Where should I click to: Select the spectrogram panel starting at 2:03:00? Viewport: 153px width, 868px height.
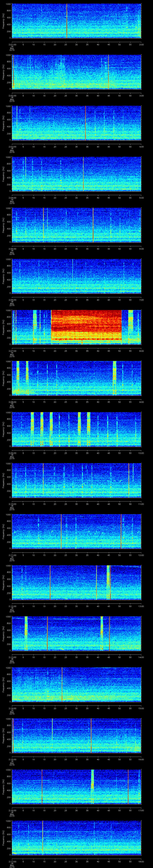click(77, 123)
